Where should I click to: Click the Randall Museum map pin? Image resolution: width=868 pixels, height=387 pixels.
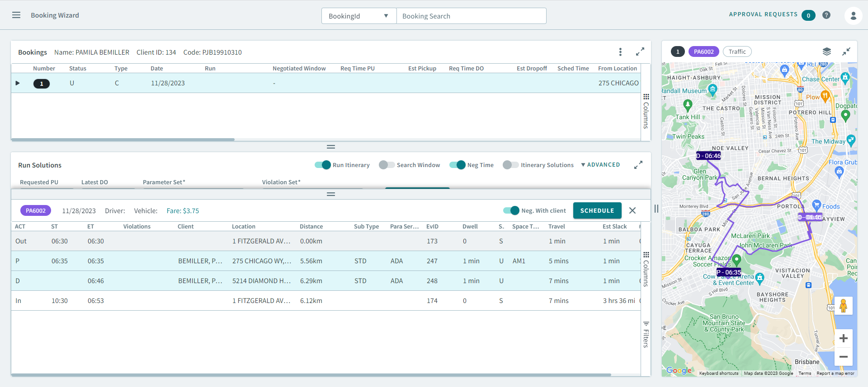pyautogui.click(x=712, y=90)
